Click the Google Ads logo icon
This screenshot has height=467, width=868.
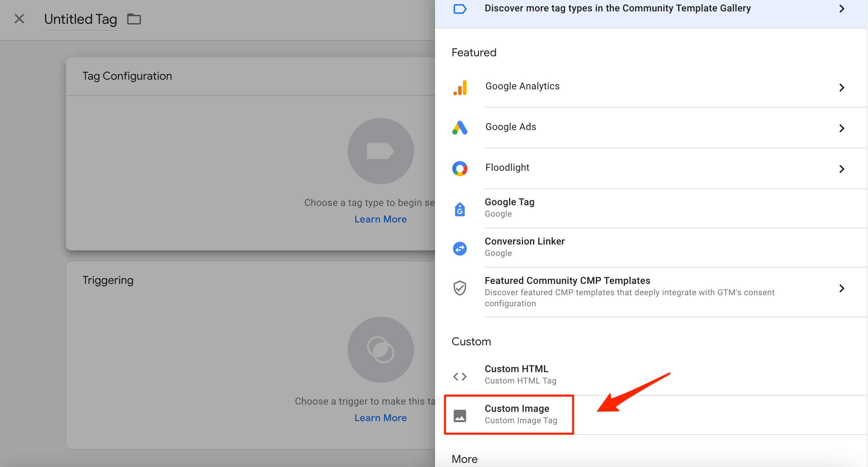[460, 128]
